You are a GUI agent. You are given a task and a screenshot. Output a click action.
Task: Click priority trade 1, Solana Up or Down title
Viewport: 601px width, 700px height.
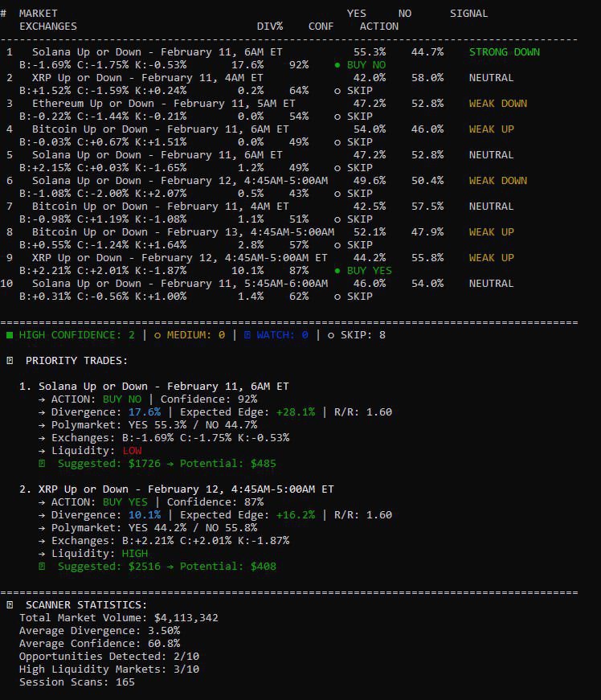coord(164,387)
